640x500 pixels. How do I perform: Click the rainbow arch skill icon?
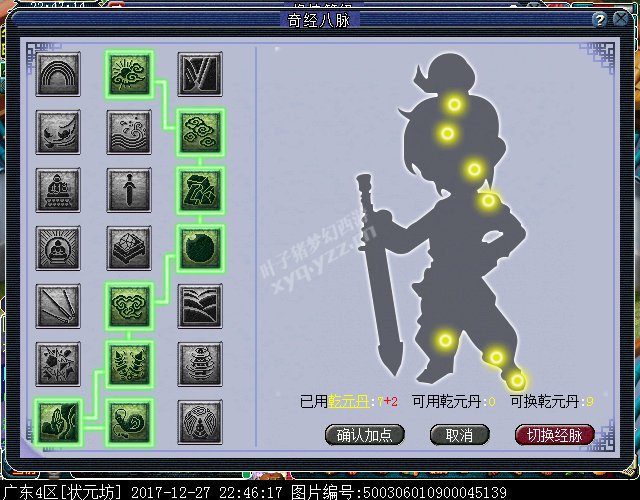tap(58, 74)
